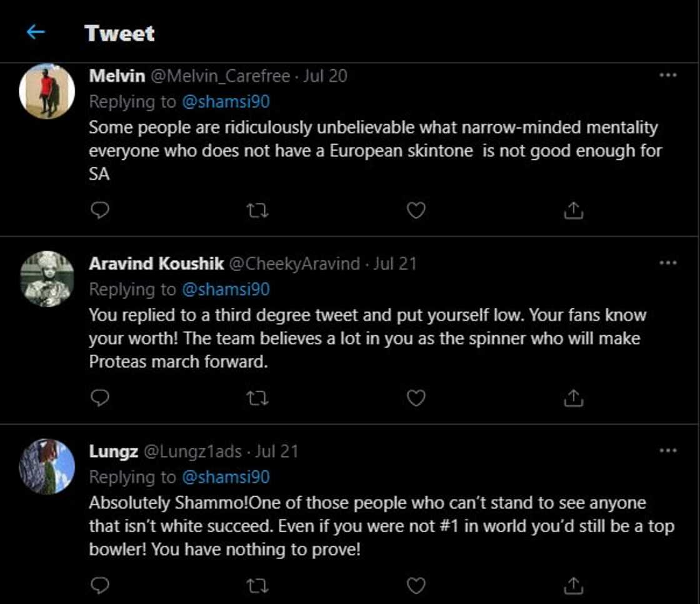
Task: Share the Lungz tweet
Action: tap(573, 585)
